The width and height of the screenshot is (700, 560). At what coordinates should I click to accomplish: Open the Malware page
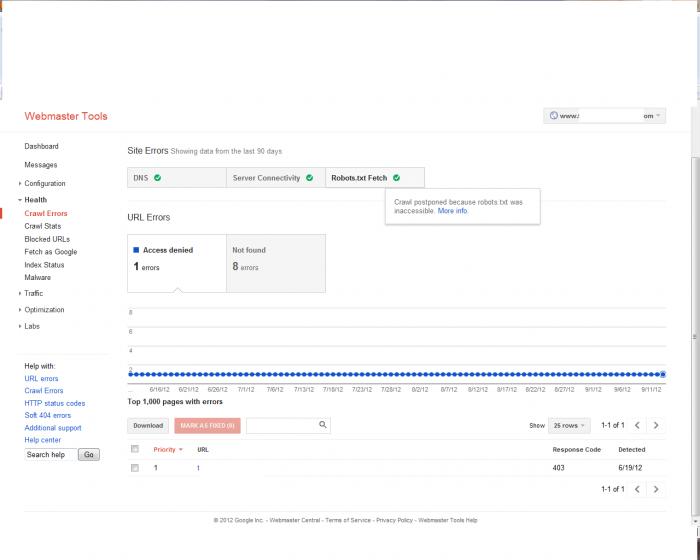38,277
